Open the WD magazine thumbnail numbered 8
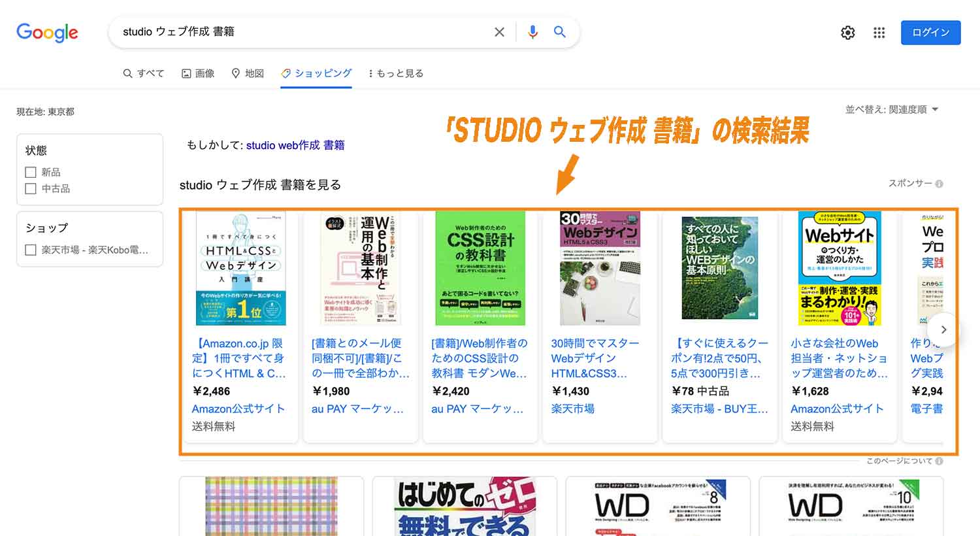This screenshot has height=536, width=980. [x=658, y=507]
